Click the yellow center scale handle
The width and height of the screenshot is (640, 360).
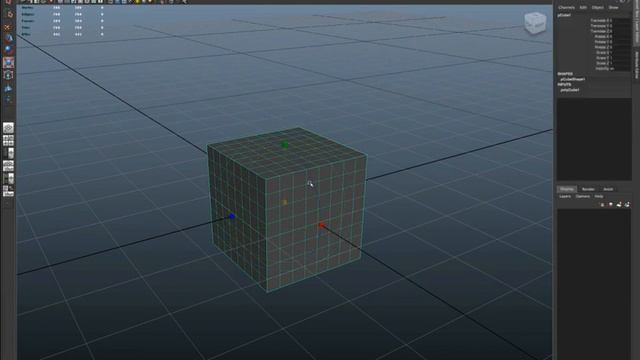click(284, 202)
